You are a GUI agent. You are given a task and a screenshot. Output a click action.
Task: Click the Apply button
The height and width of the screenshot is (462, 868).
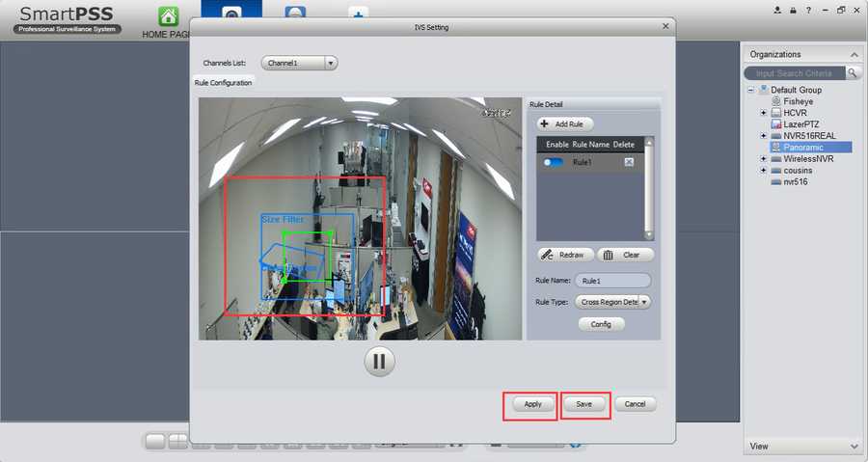532,404
